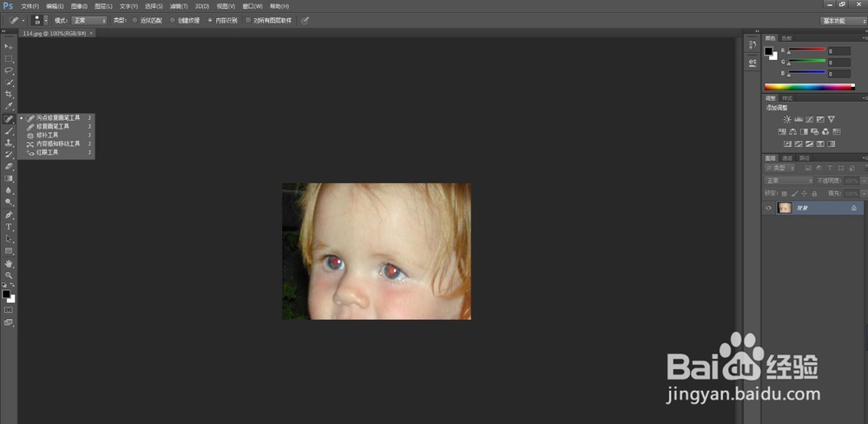Select the Quick Selection tool
This screenshot has height=424, width=868.
pyautogui.click(x=9, y=83)
